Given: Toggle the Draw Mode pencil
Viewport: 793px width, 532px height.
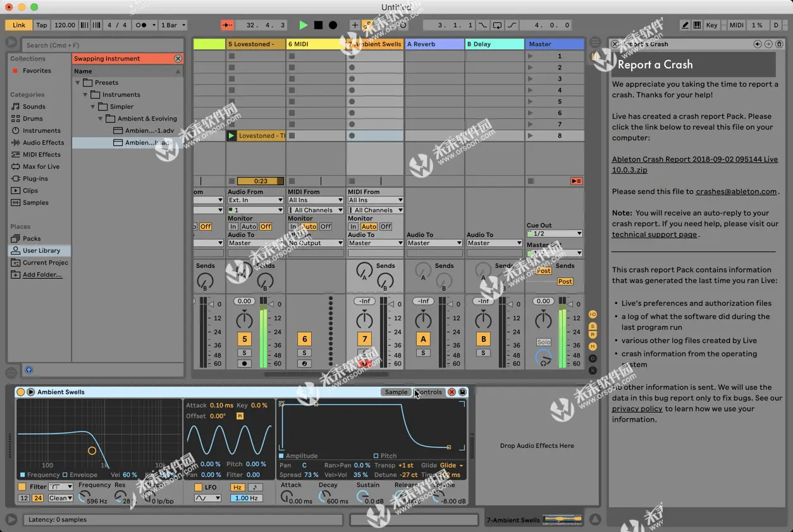Looking at the screenshot, I should 685,25.
